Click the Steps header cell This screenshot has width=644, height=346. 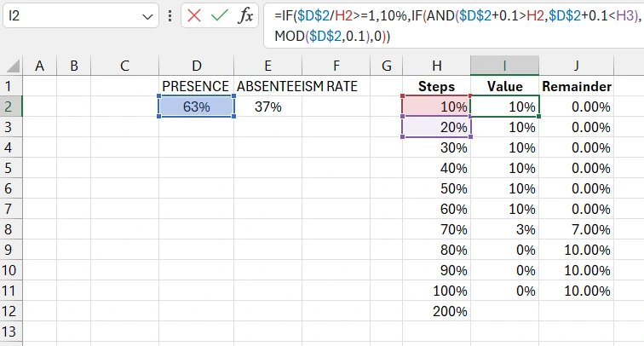436,86
